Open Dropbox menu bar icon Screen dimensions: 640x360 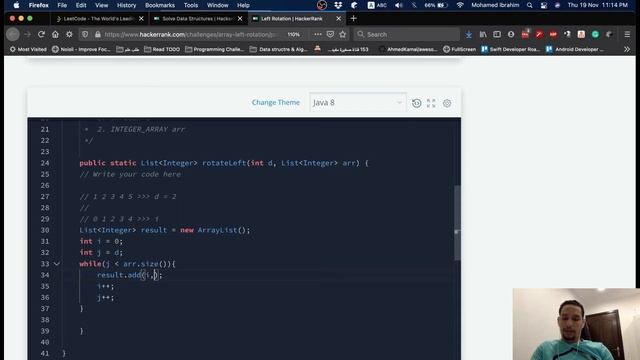point(338,5)
